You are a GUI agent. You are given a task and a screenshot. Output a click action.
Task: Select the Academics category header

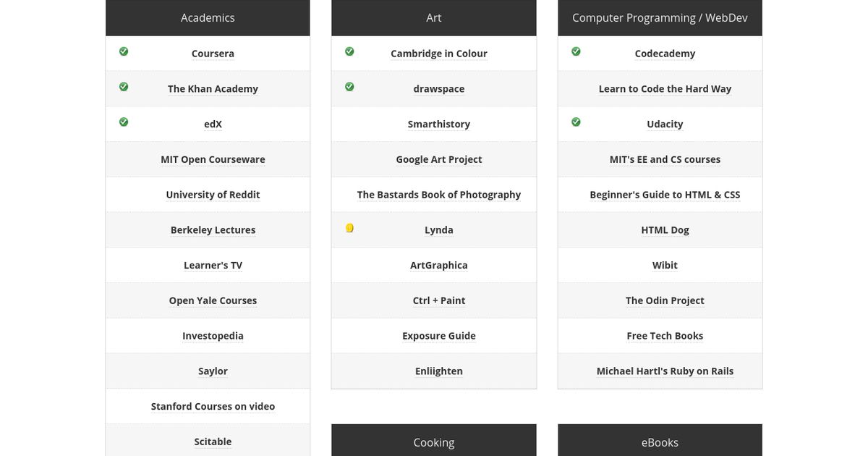click(x=208, y=18)
